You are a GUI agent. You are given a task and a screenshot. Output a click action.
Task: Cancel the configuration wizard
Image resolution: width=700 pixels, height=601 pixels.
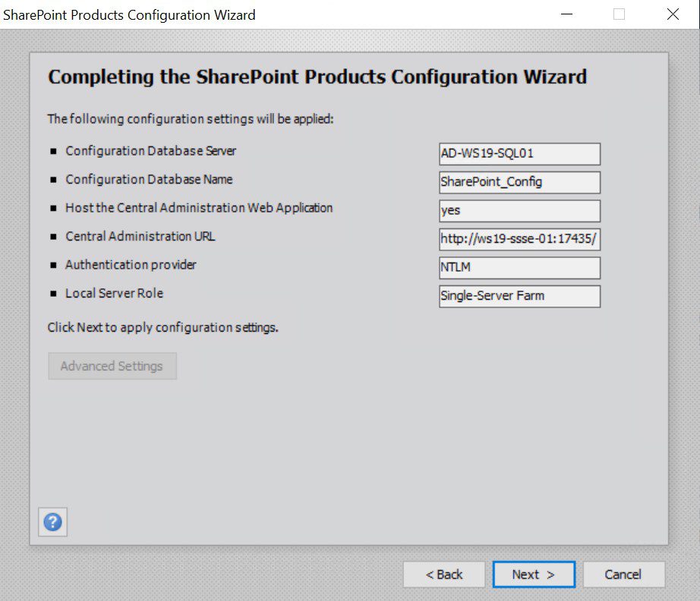pos(623,574)
